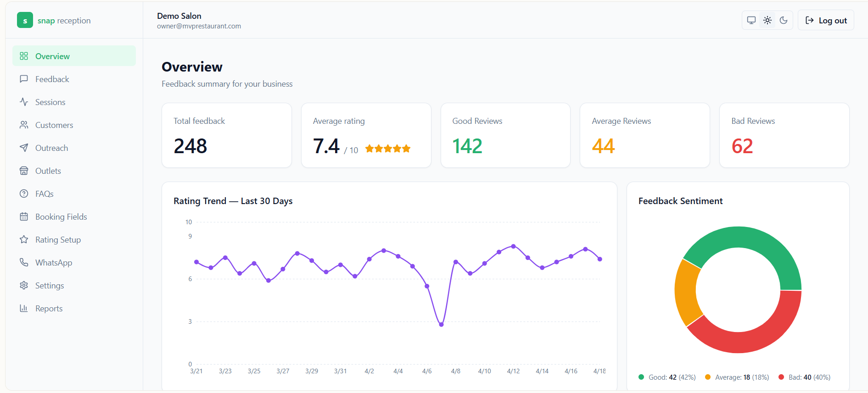Click the Feedback speech bubble icon
The image size is (868, 393).
(24, 79)
